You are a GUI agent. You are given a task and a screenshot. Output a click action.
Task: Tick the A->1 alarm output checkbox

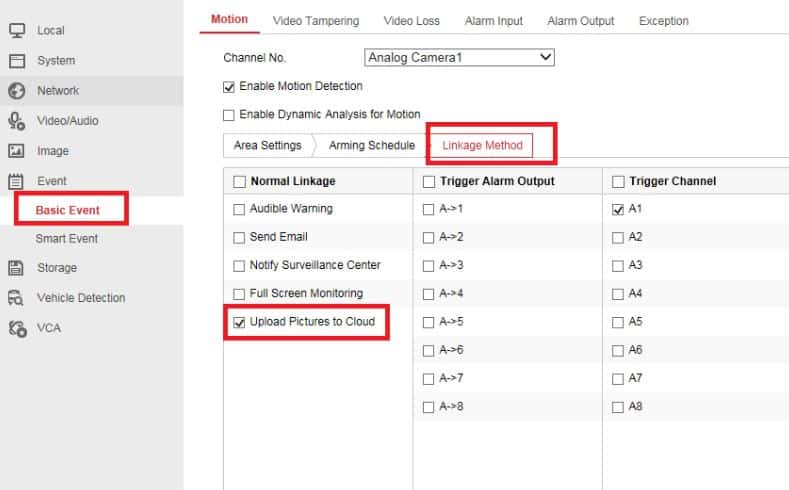(429, 210)
